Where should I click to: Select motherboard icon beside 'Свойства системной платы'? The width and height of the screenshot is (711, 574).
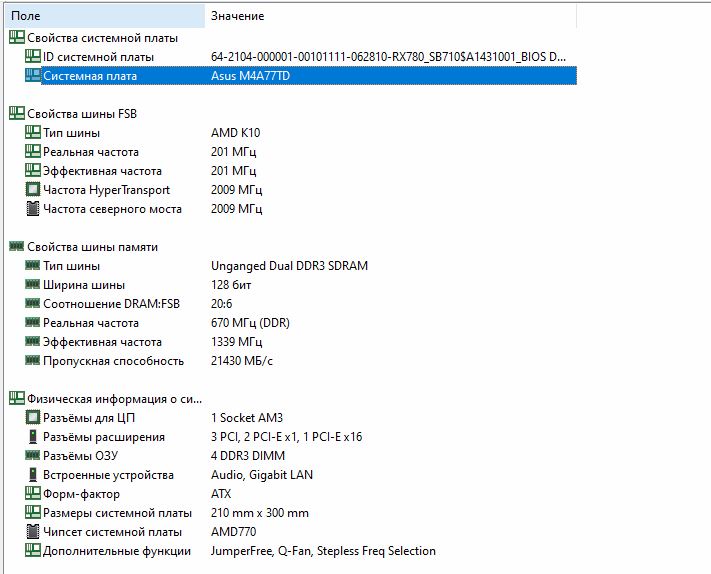point(17,37)
